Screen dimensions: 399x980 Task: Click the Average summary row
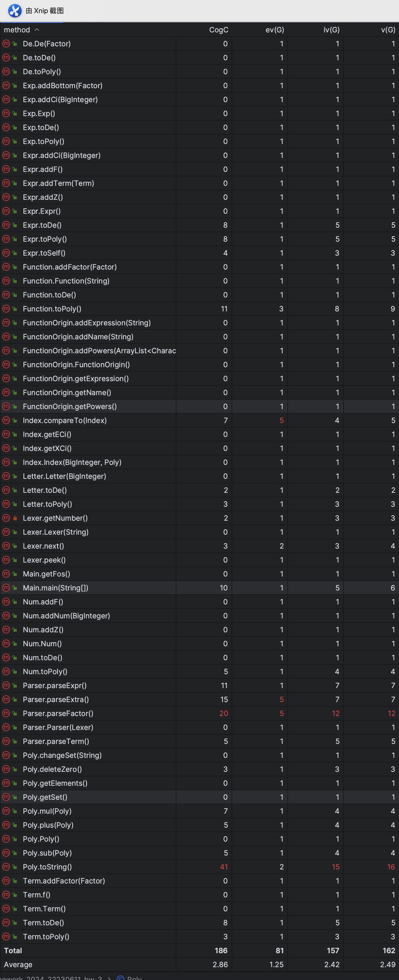(199, 964)
